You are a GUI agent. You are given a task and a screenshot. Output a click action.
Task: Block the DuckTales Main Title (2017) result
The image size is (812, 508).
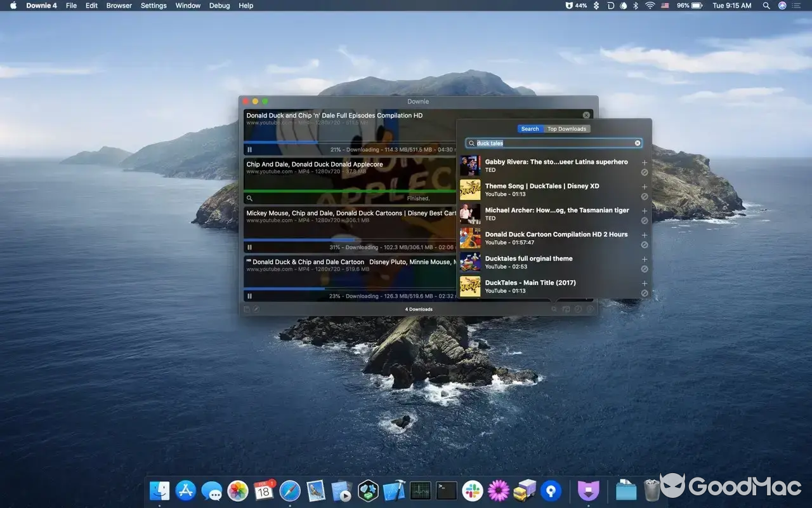645,293
